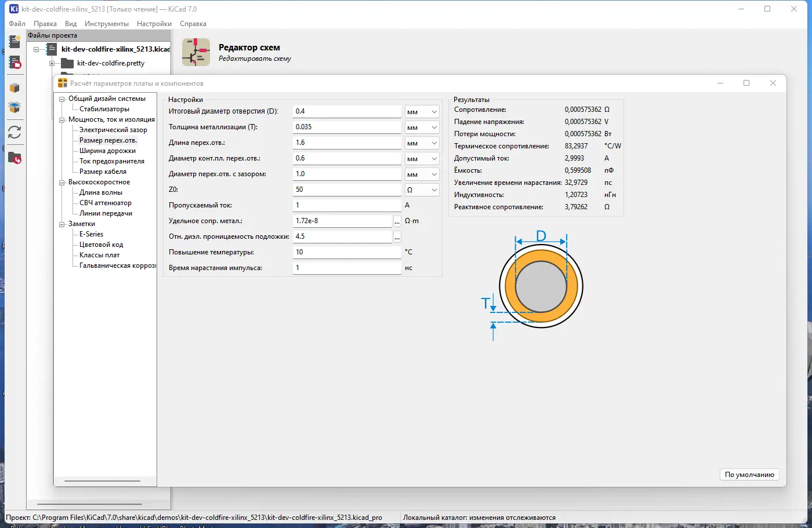Viewport: 812px width, 528px height.
Task: Click the Open Project icon in KiCad sidebar
Action: click(x=14, y=62)
